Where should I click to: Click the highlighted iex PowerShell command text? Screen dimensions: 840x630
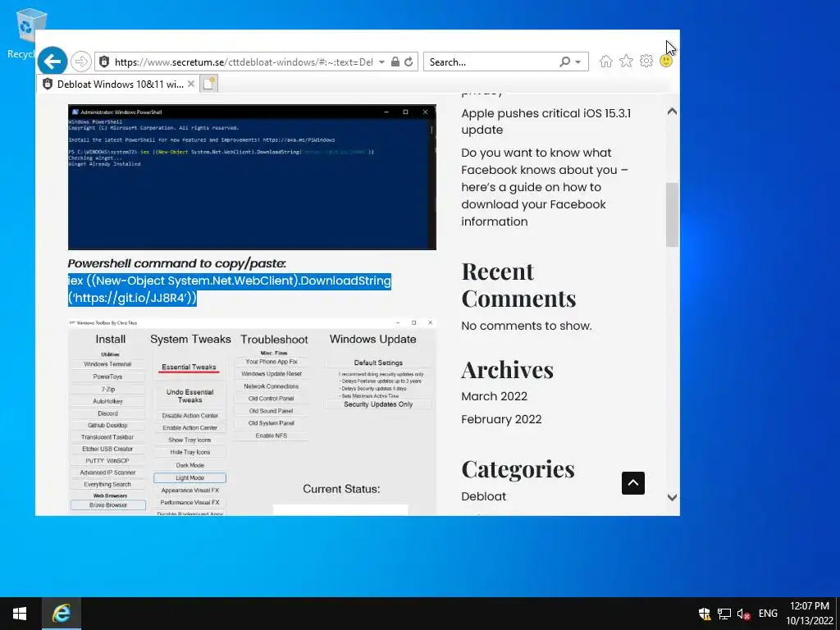pos(230,290)
